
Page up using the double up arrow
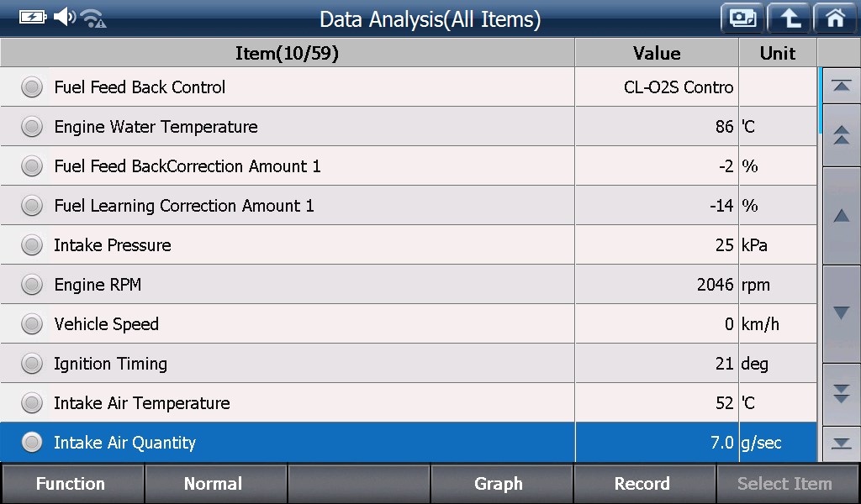[841, 135]
